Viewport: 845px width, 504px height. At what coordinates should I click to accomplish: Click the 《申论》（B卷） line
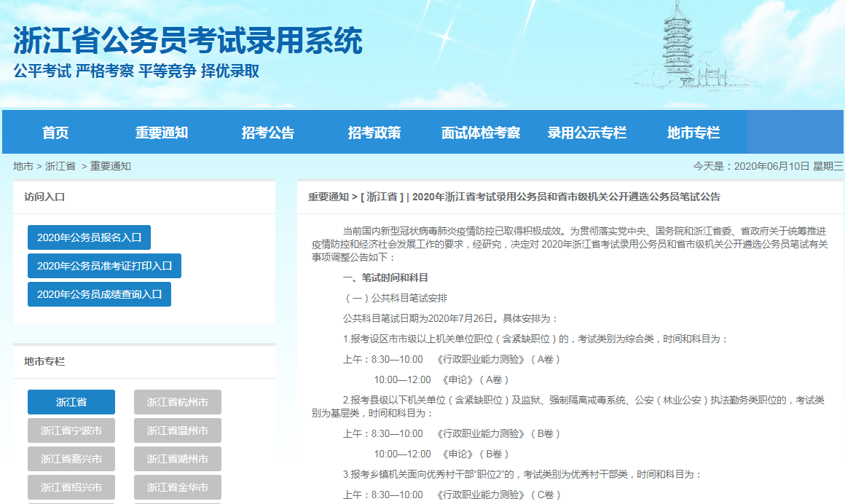[442, 454]
